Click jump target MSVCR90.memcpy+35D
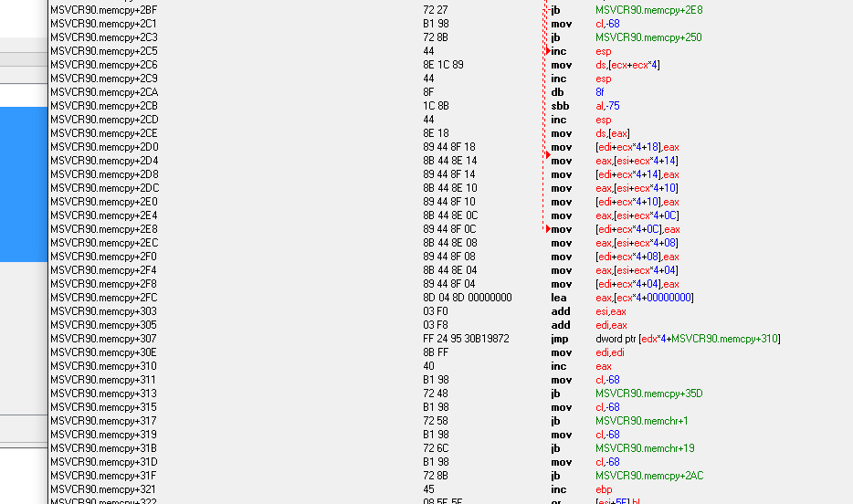The image size is (853, 504). tap(649, 394)
